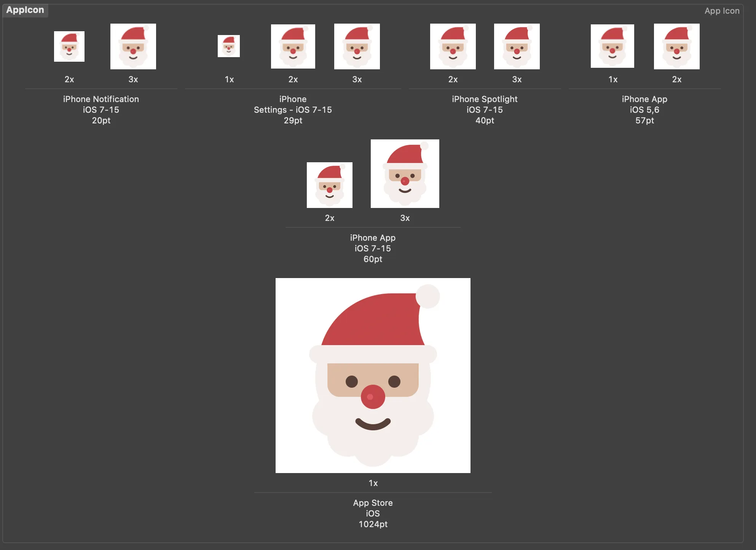This screenshot has width=756, height=550.
Task: Click the App Store iOS 1024pt label
Action: tap(373, 513)
